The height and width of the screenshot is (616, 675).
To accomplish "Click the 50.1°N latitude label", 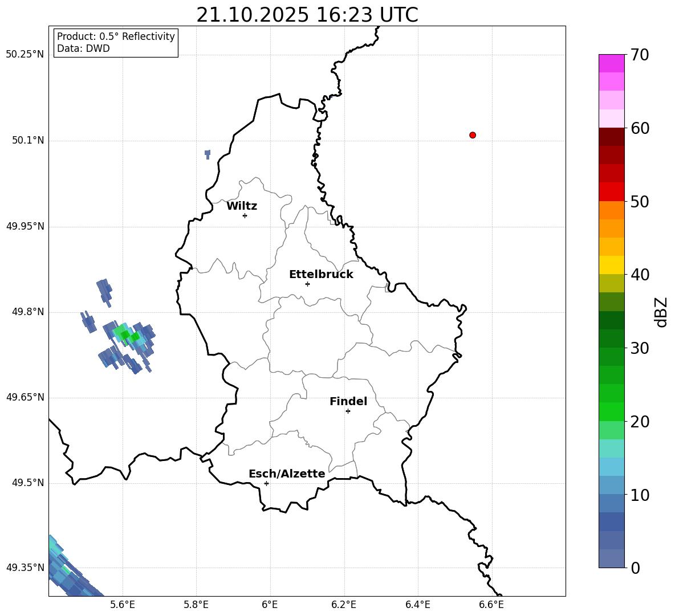I will point(28,141).
